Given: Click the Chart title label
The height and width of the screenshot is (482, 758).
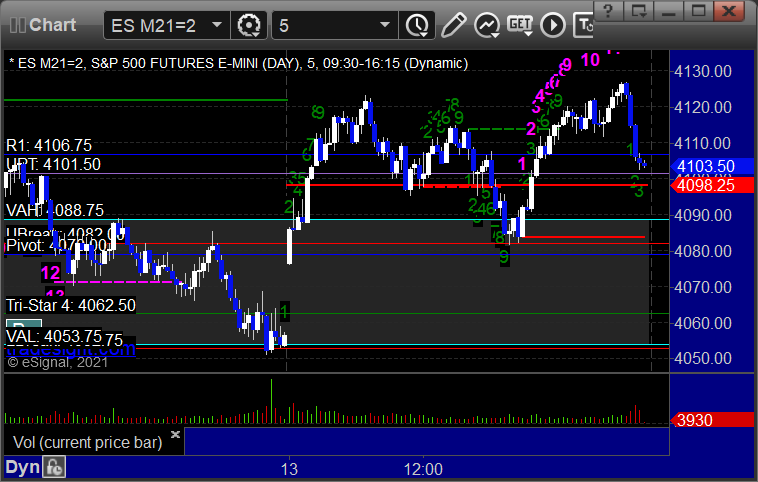Looking at the screenshot, I should [x=52, y=25].
